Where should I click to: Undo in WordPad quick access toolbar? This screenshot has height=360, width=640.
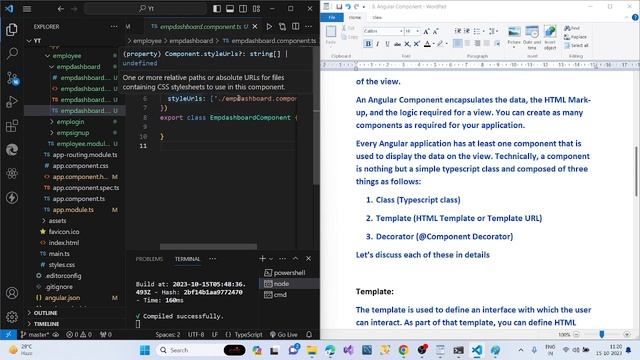coord(348,7)
